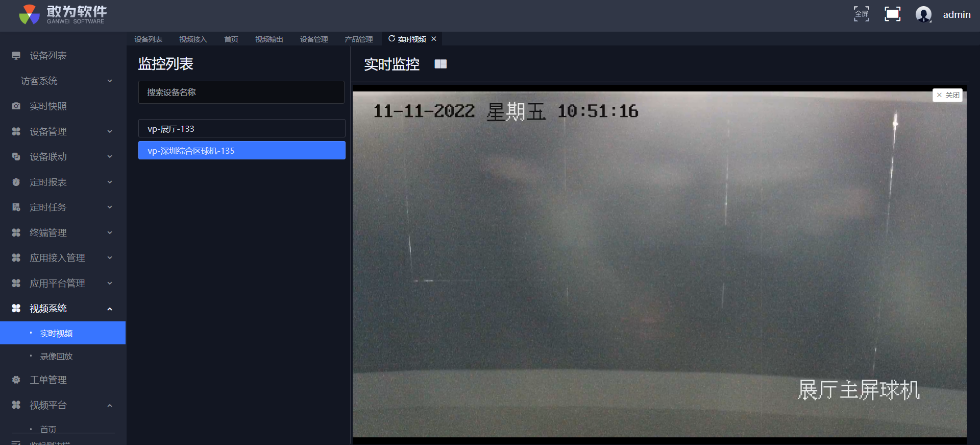Click the 视频系统 sidebar icon
This screenshot has height=445, width=980.
(x=16, y=309)
